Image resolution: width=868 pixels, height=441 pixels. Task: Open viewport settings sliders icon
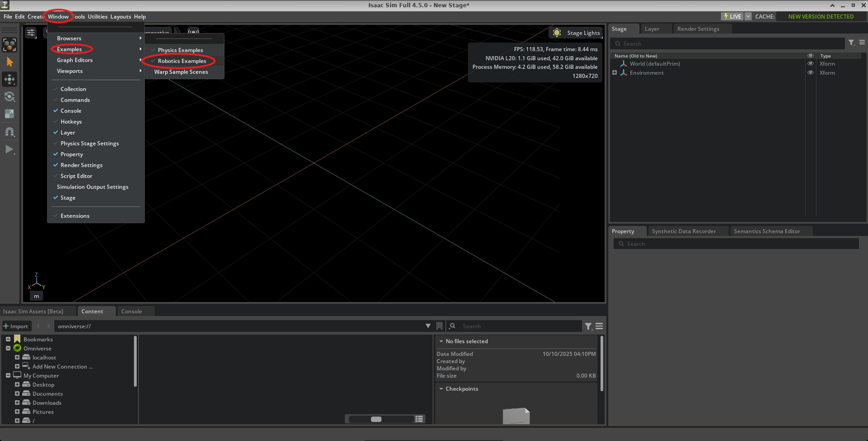[31, 33]
